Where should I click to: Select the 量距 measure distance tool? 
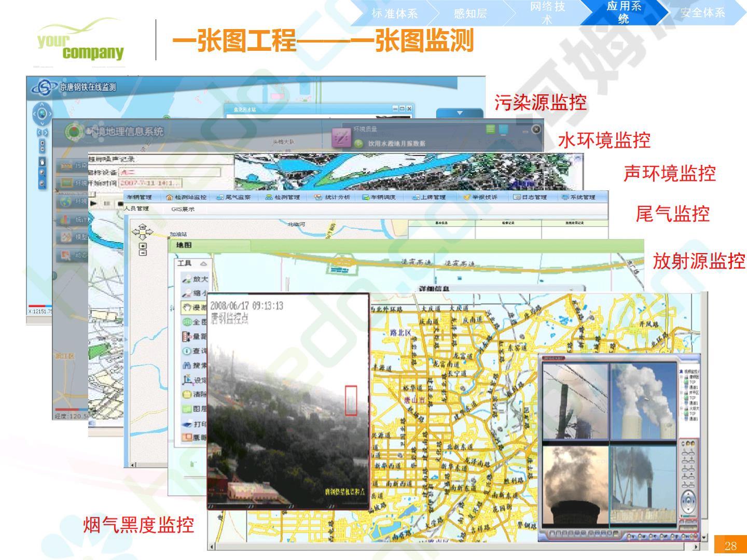coord(195,337)
